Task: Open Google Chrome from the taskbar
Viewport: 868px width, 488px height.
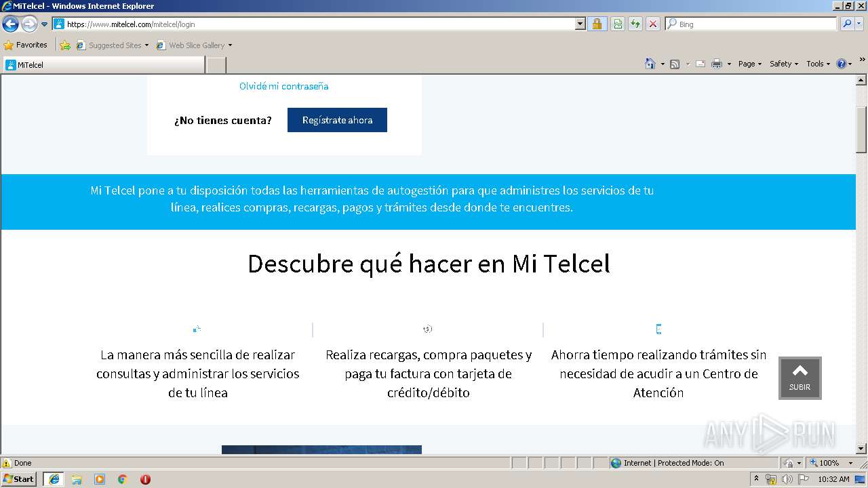Action: tap(123, 479)
